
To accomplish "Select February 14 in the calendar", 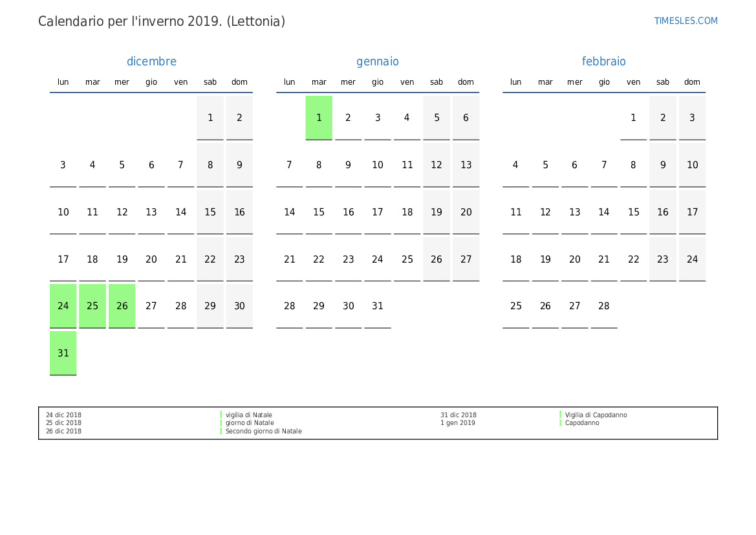I will (604, 212).
